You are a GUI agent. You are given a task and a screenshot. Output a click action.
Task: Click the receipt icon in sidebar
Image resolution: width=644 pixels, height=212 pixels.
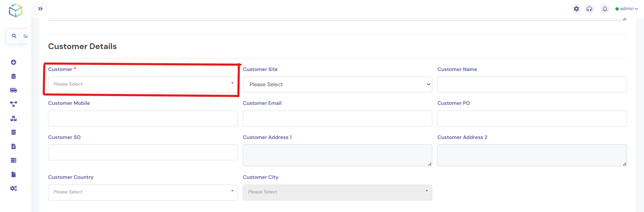[14, 132]
